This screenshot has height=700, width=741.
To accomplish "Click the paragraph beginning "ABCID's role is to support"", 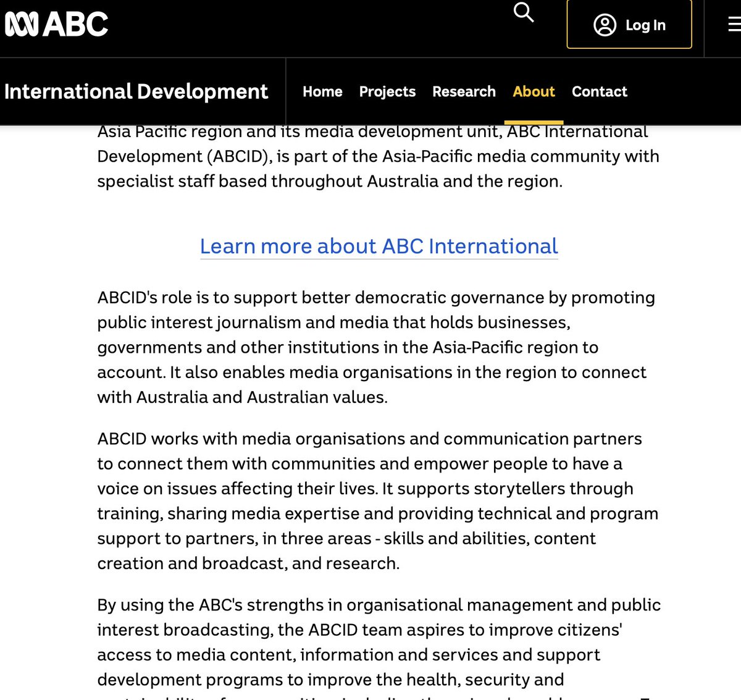I will (376, 347).
